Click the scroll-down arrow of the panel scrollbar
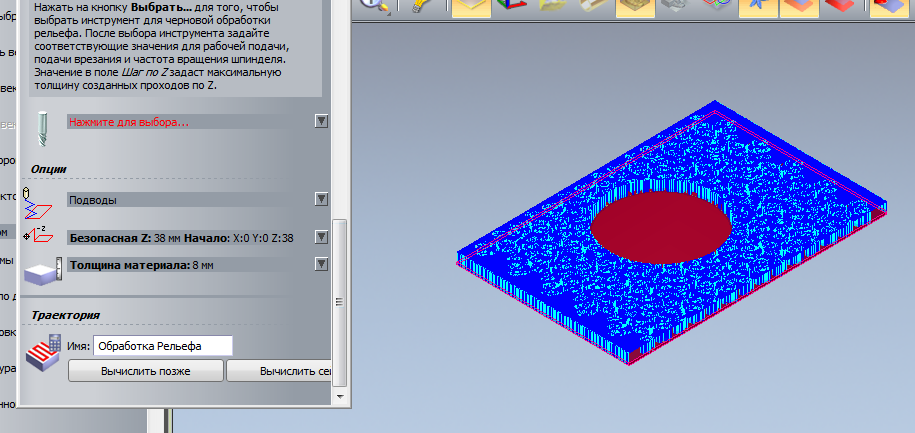 [339, 396]
